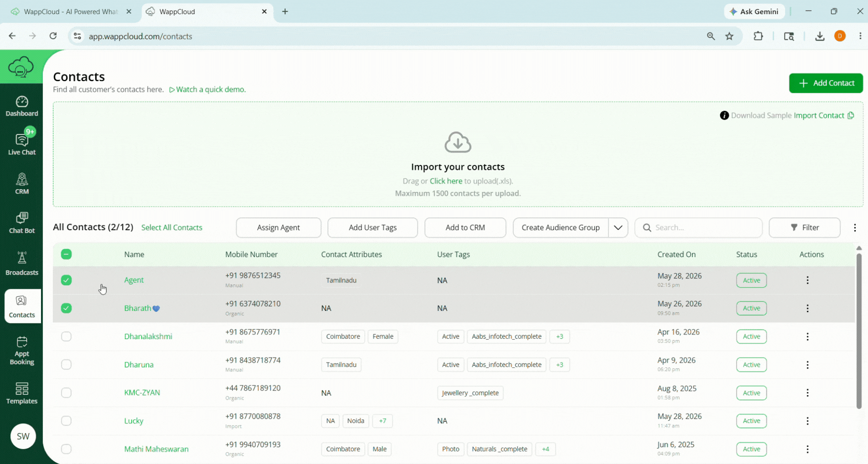The height and width of the screenshot is (464, 868).
Task: Bookmark this page with the star icon
Action: [730, 36]
